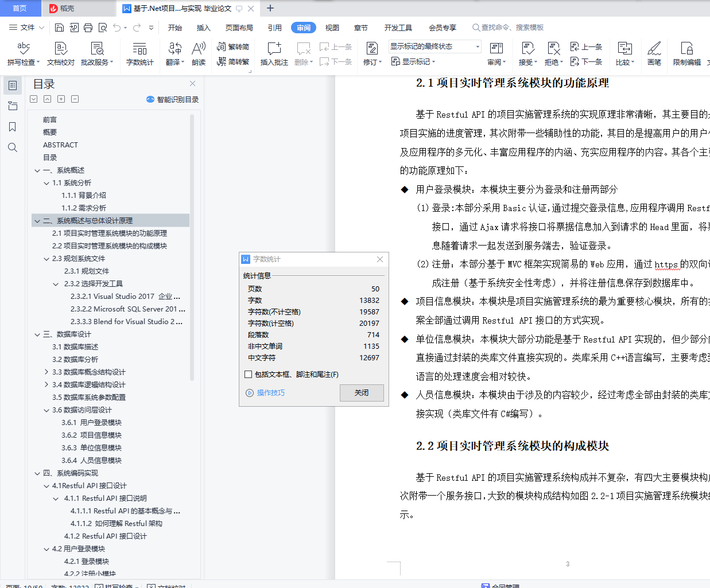Click 智能识别目录 smart outline detection
This screenshot has width=710, height=588.
pyautogui.click(x=172, y=99)
